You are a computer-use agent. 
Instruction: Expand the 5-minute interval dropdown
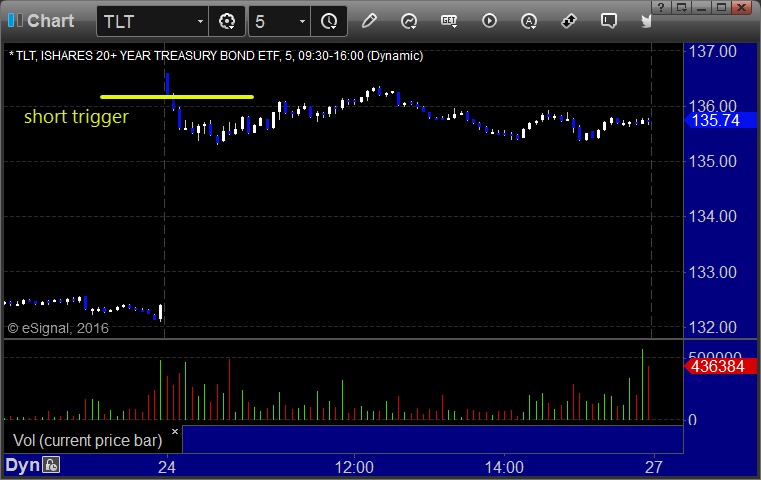[302, 21]
